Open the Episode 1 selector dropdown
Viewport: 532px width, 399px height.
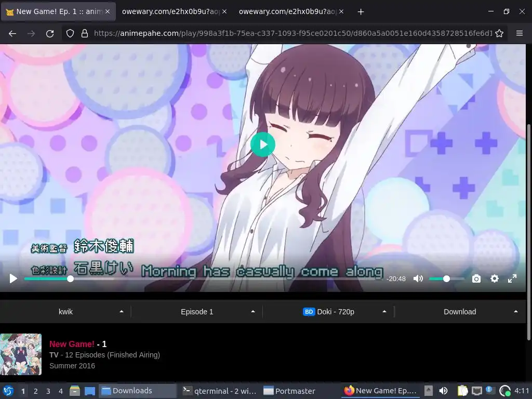(x=197, y=312)
